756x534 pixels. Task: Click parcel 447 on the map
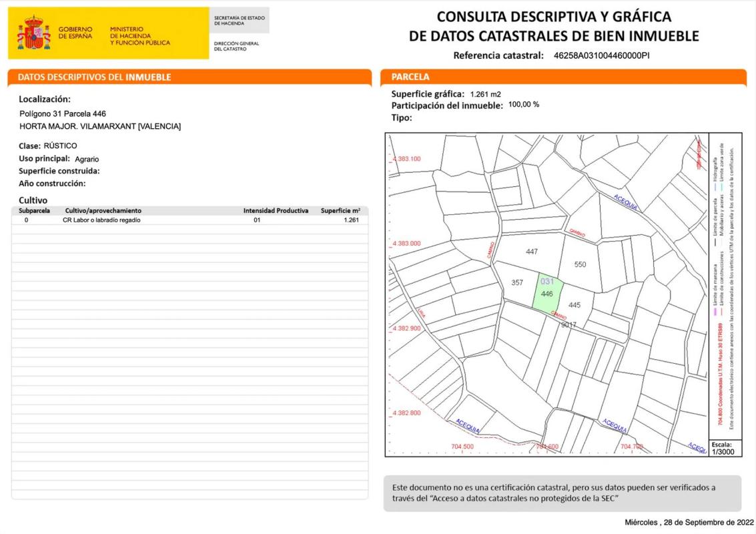coord(532,252)
